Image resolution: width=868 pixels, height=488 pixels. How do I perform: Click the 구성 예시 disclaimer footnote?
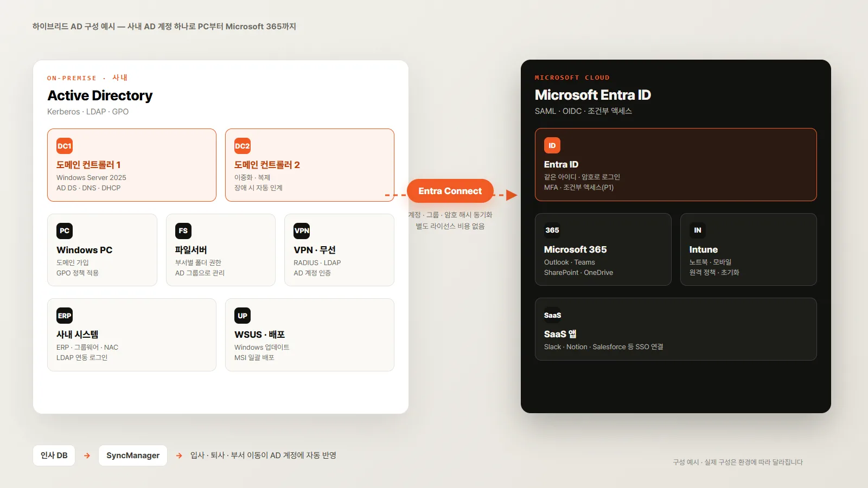click(x=738, y=463)
